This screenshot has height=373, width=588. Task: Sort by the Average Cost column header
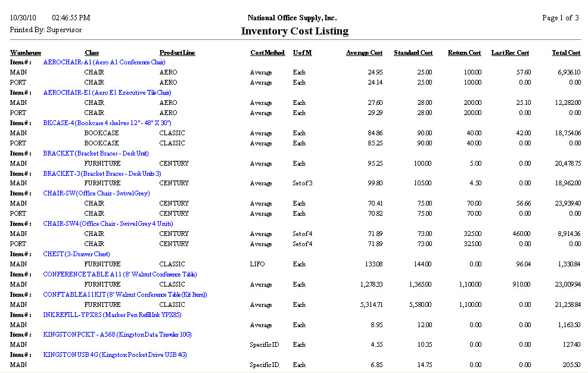(364, 52)
